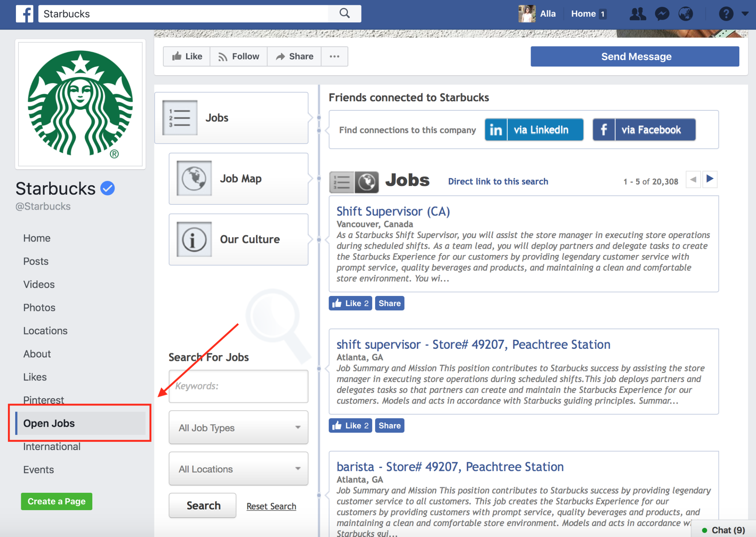This screenshot has width=756, height=537.
Task: Open Posts in sidebar
Action: [36, 261]
